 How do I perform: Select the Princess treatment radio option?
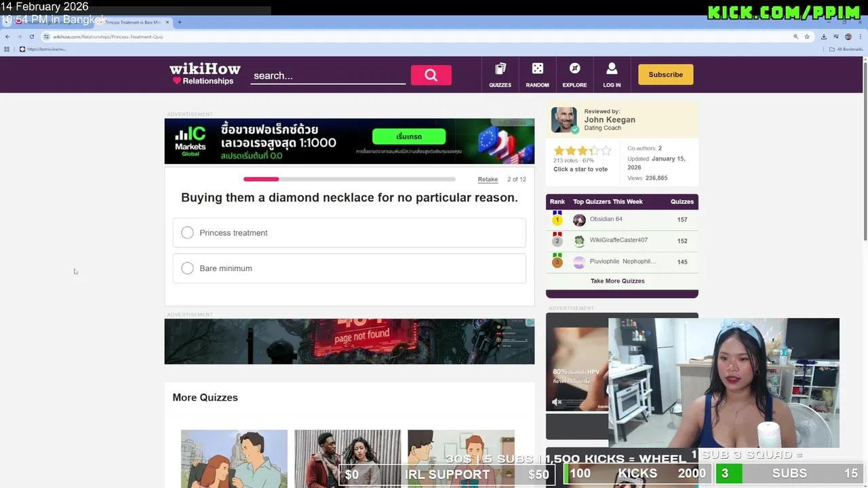[188, 233]
